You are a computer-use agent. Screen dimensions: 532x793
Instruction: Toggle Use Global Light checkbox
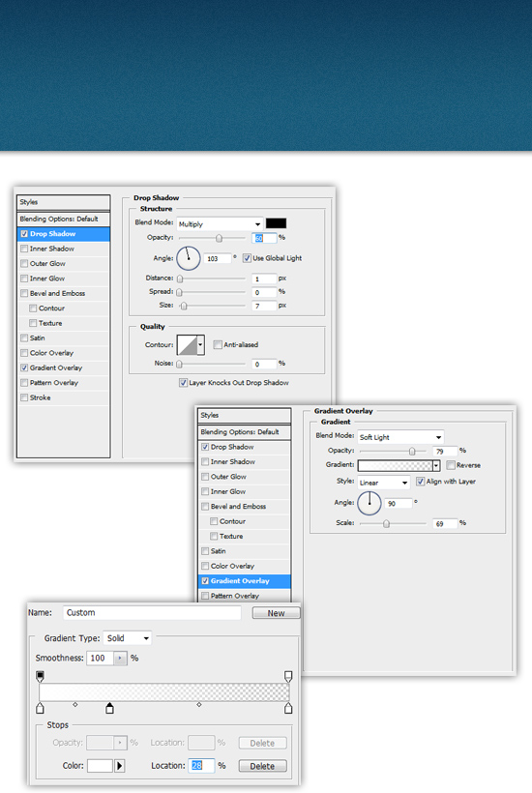[247, 258]
